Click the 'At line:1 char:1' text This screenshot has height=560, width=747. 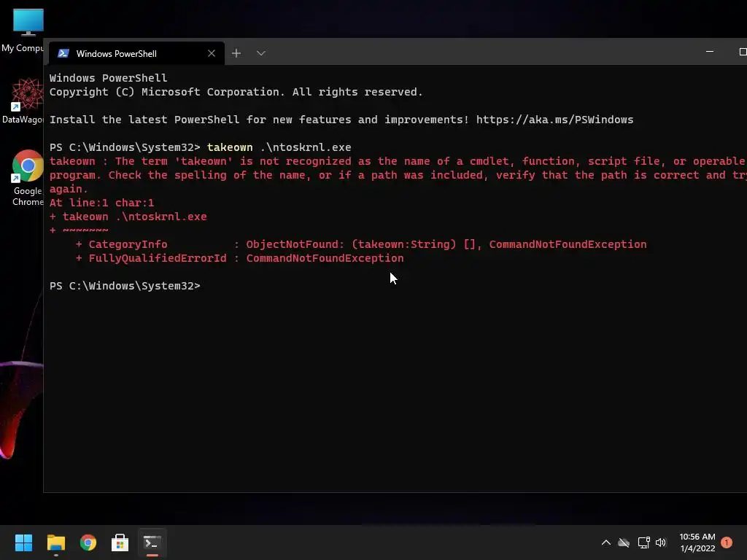pos(101,203)
